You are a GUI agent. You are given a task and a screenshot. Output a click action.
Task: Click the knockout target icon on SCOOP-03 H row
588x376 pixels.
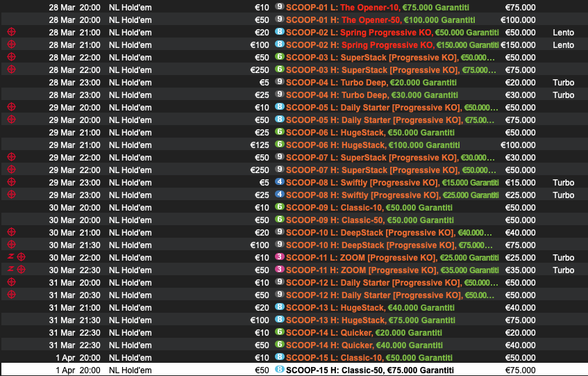pos(12,69)
